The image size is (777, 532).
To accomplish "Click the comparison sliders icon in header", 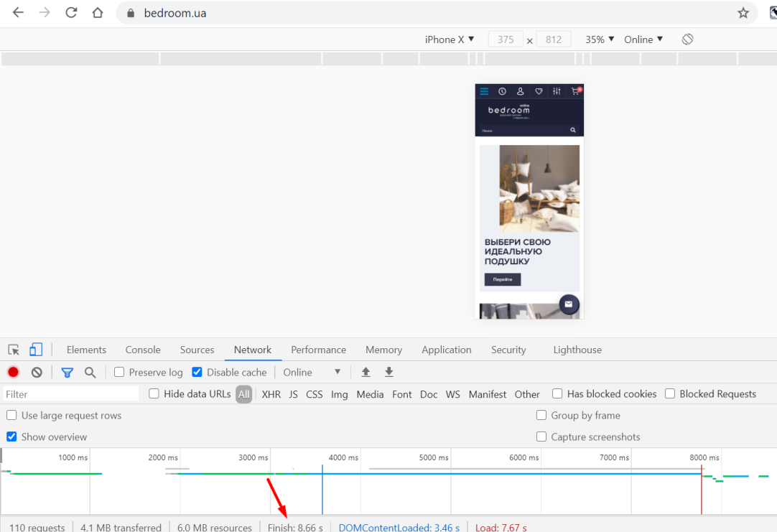I will [x=557, y=91].
